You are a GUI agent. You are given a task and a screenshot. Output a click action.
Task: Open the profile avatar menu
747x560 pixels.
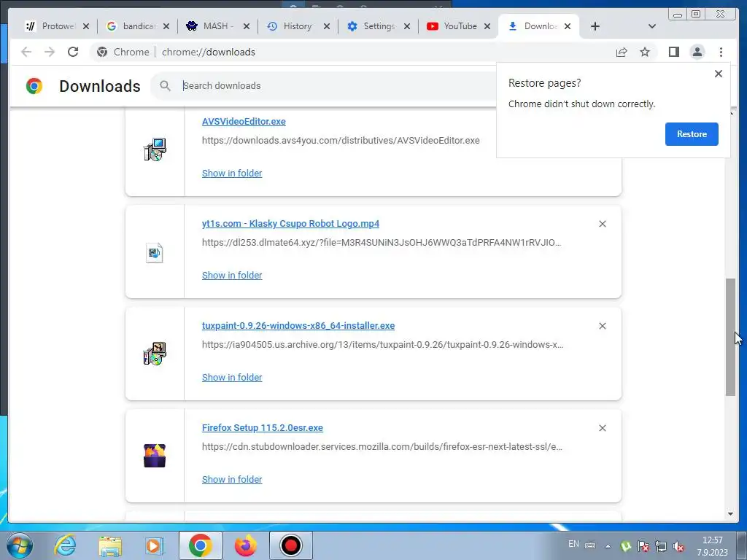(x=697, y=52)
